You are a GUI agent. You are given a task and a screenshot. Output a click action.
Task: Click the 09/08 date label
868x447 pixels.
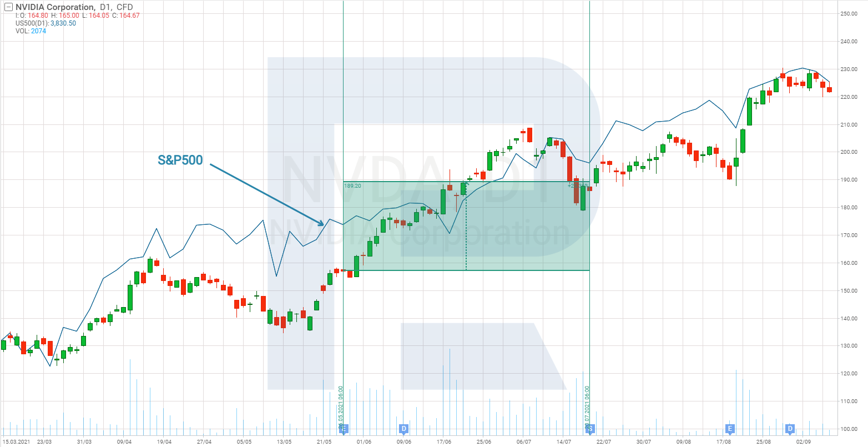[684, 442]
